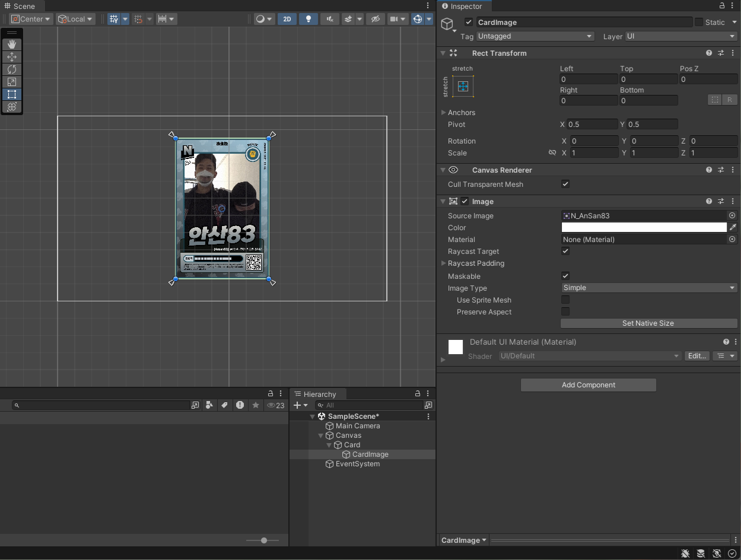Click the auto refresh icon in status bar
Screen dimensions: 741x560
pyautogui.click(x=716, y=553)
